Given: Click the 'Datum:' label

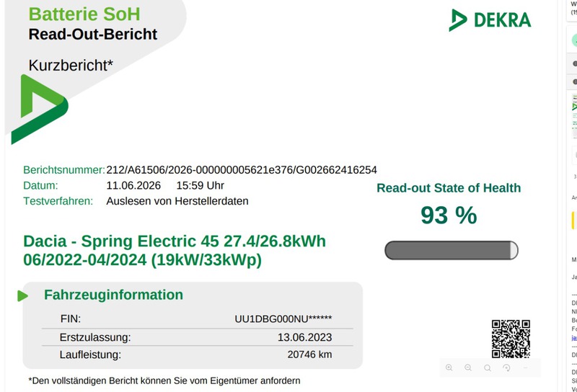Looking at the screenshot, I should pos(40,185).
